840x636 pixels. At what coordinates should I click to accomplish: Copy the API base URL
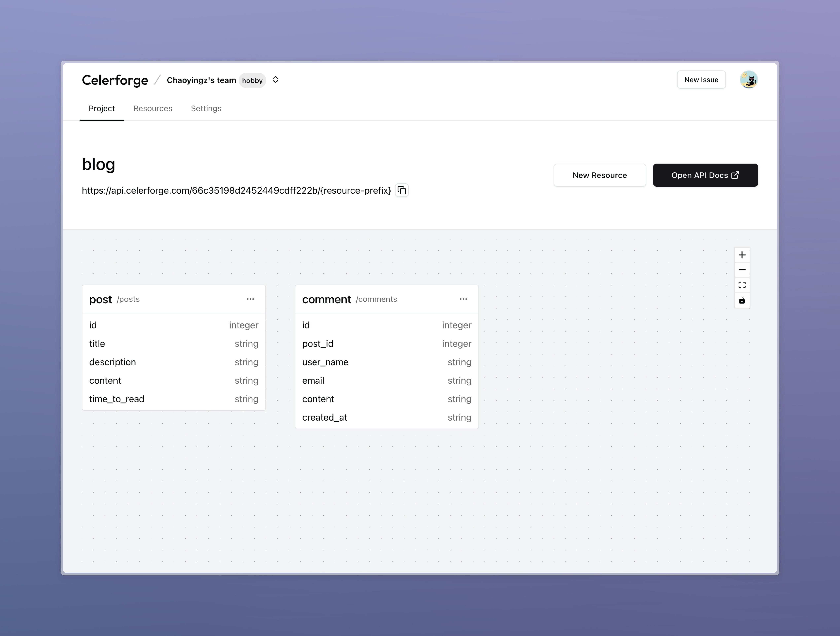tap(402, 190)
